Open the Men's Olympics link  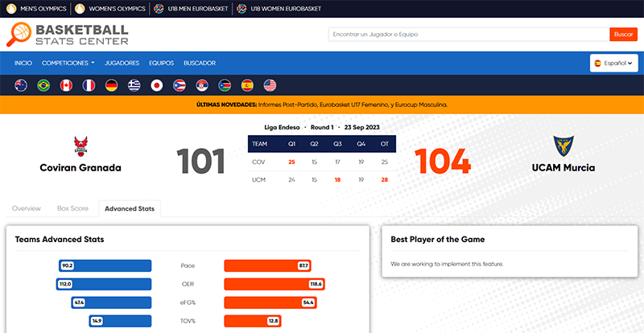pos(43,9)
